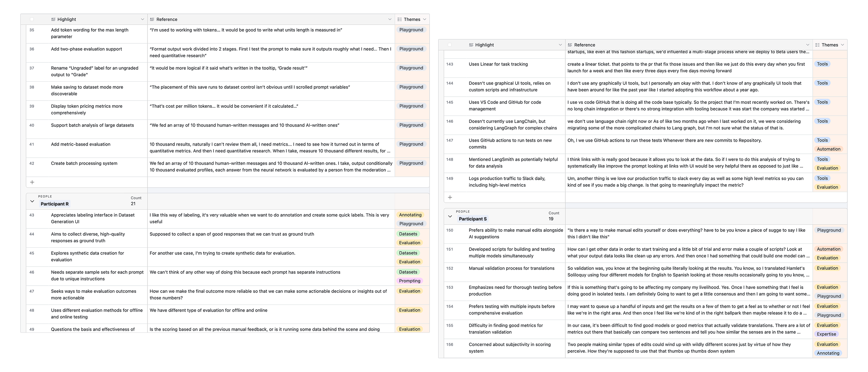868x372 pixels.
Task: Select 'Concerned about subjectivity in scoring system' cell
Action: (516, 348)
